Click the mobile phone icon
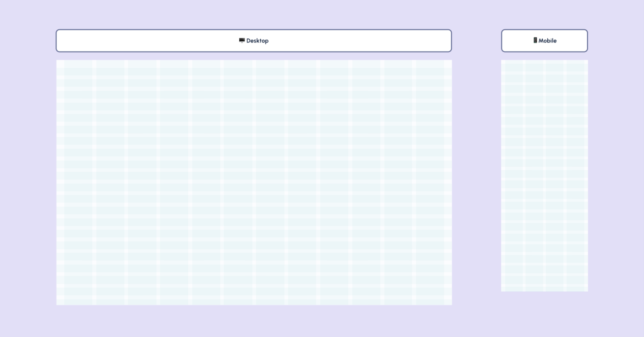 pos(535,40)
